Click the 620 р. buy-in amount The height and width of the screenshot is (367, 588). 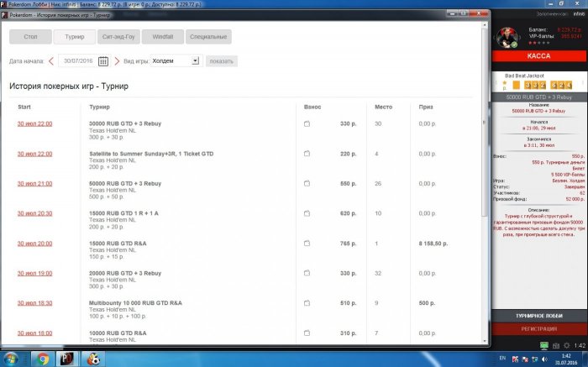point(348,213)
